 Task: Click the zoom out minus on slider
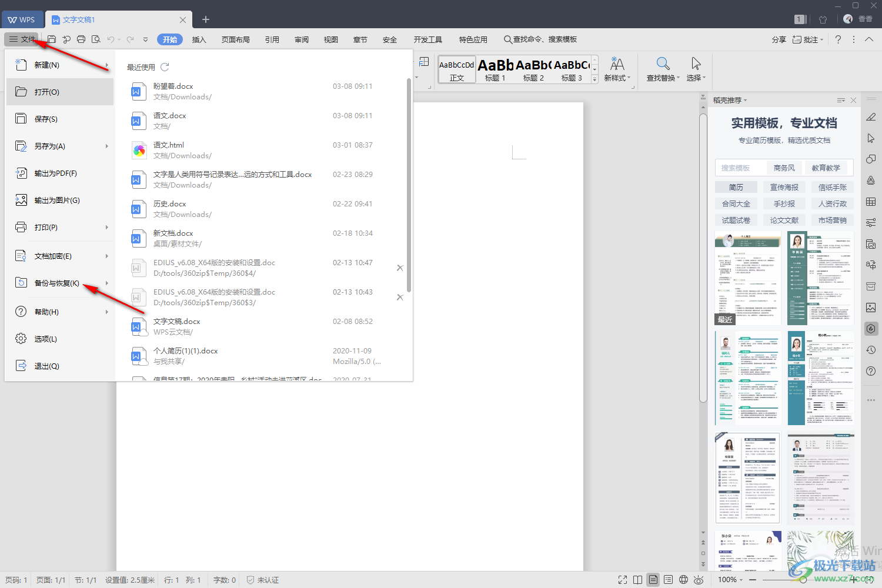tap(753, 580)
